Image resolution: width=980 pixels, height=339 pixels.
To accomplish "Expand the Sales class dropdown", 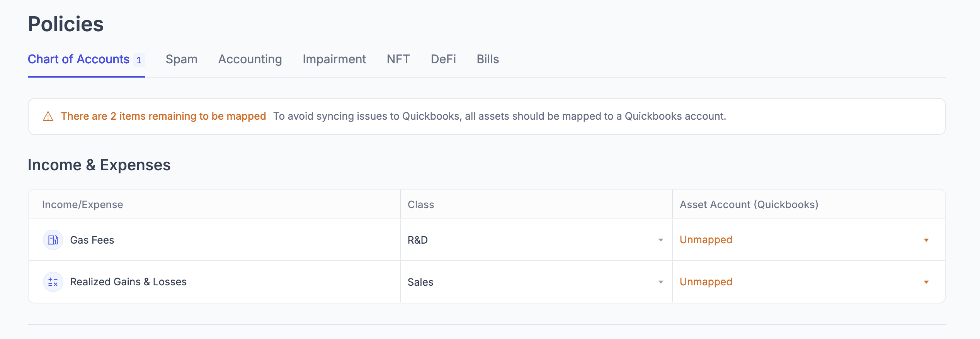I will [535, 282].
